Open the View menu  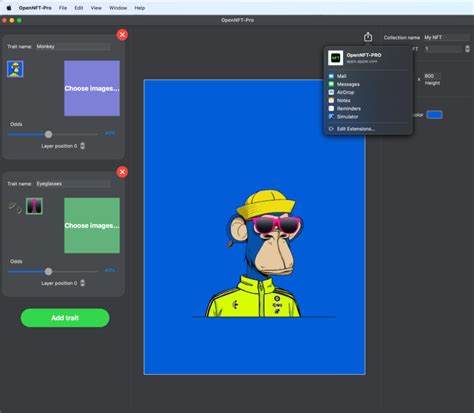click(x=96, y=8)
